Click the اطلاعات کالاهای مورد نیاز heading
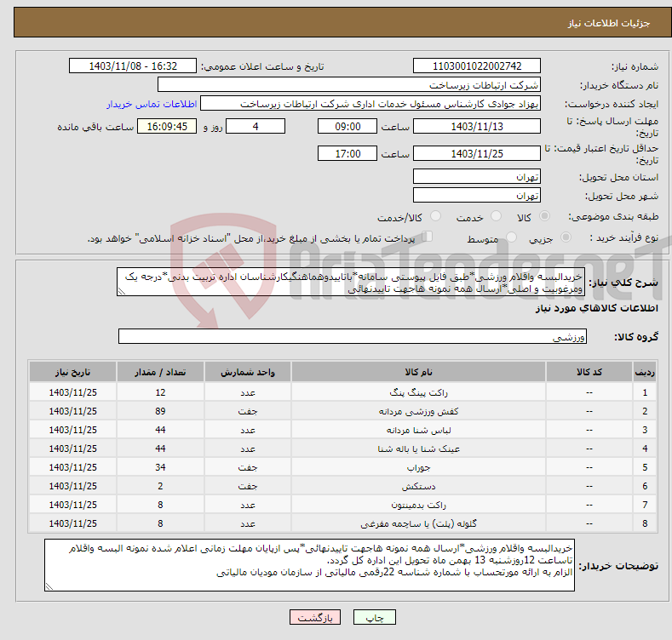Viewport: 672px width, 640px height. pos(596,308)
